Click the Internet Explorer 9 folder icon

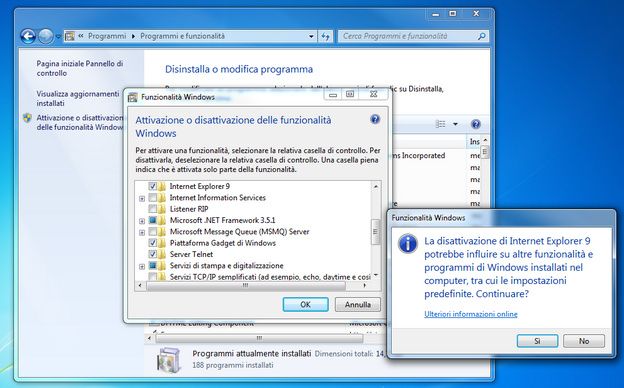tap(162, 186)
